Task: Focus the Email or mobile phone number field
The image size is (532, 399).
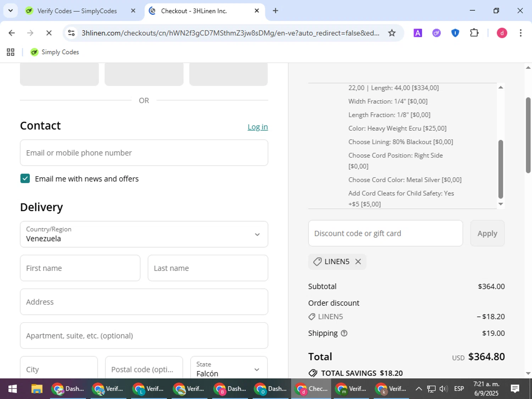Action: pyautogui.click(x=144, y=153)
